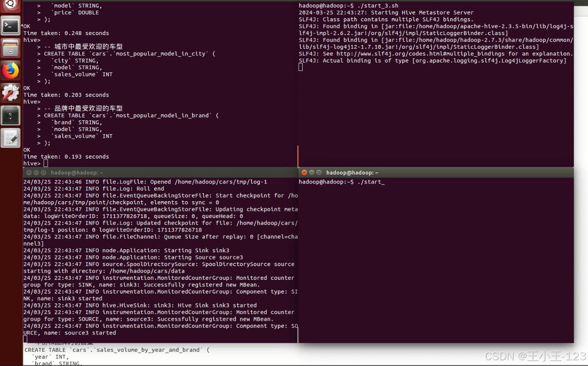Minimize the front terminal typing ./start_
The height and width of the screenshot is (366, 588).
pos(312,172)
